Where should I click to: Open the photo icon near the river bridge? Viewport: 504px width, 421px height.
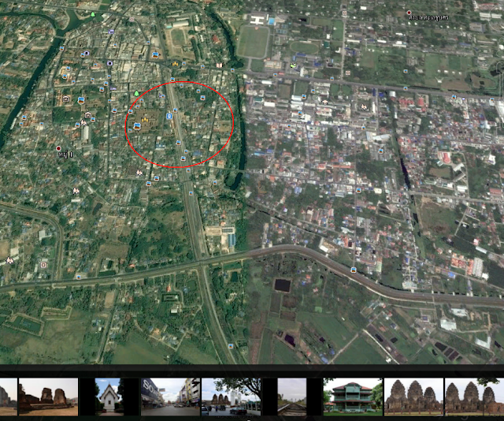61,49
